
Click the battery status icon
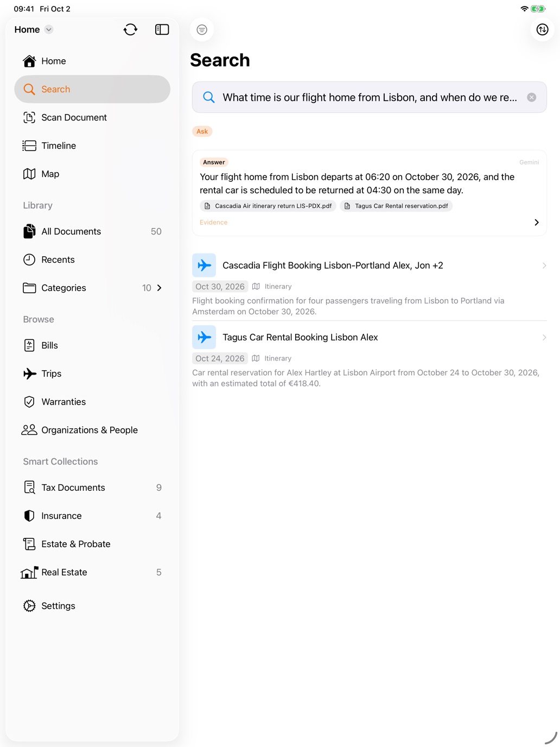(538, 9)
